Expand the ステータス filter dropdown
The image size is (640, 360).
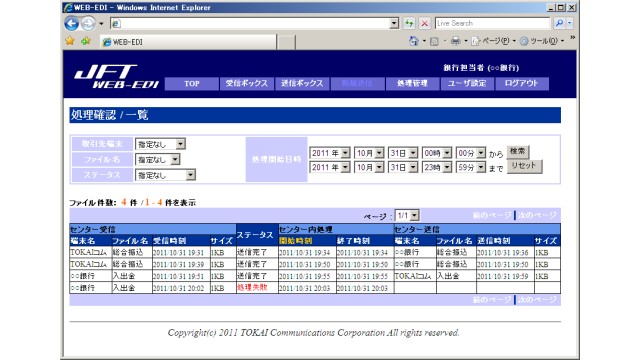(x=165, y=175)
